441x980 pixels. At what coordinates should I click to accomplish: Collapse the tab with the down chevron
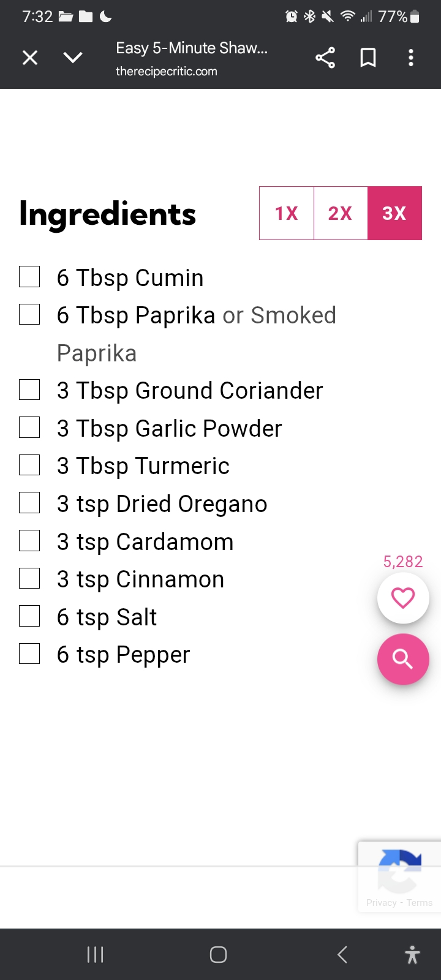tap(73, 58)
